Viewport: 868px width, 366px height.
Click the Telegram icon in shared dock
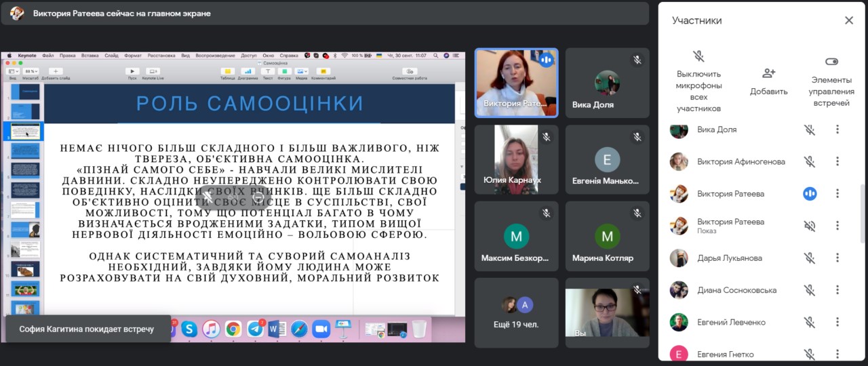(x=255, y=329)
